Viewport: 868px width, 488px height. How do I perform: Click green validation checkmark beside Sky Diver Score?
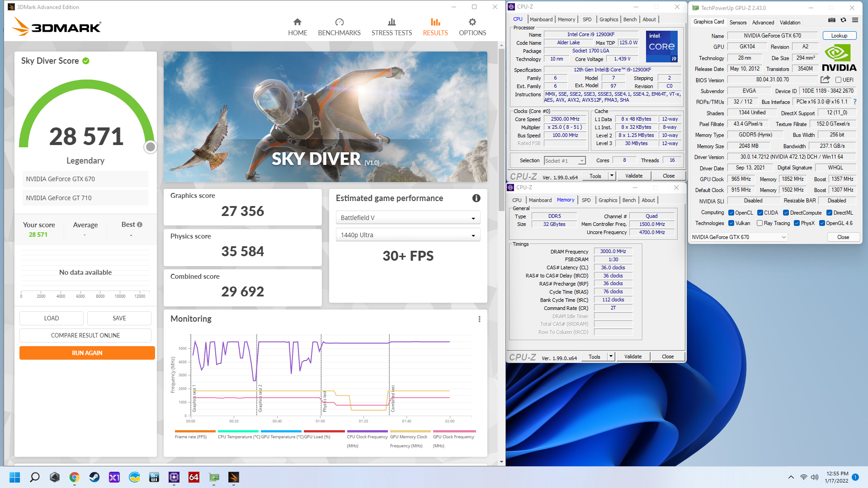pos(86,61)
